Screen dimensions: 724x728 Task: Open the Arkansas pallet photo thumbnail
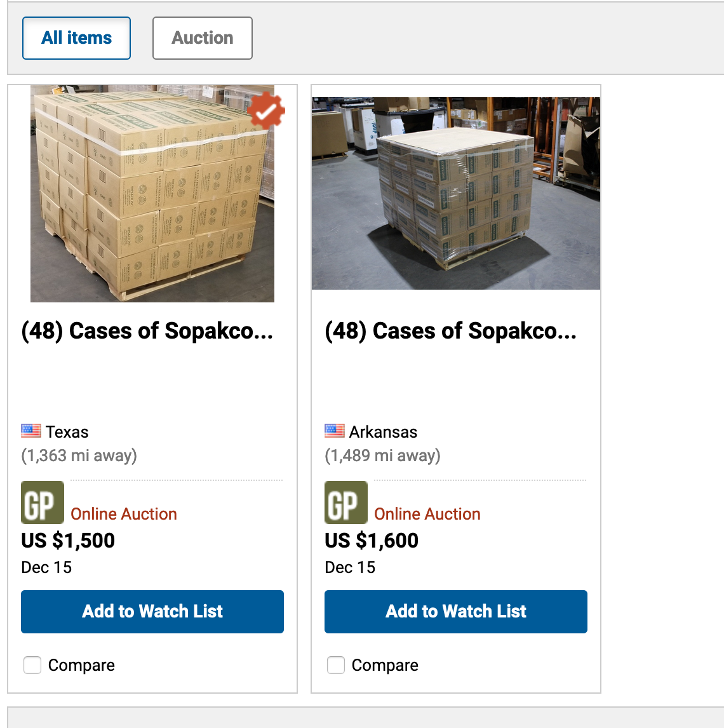456,194
